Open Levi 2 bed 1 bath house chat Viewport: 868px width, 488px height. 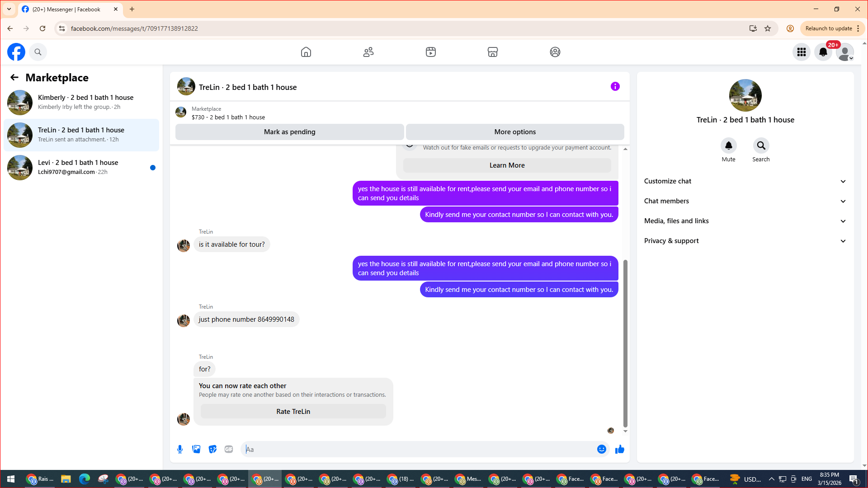[x=81, y=168]
